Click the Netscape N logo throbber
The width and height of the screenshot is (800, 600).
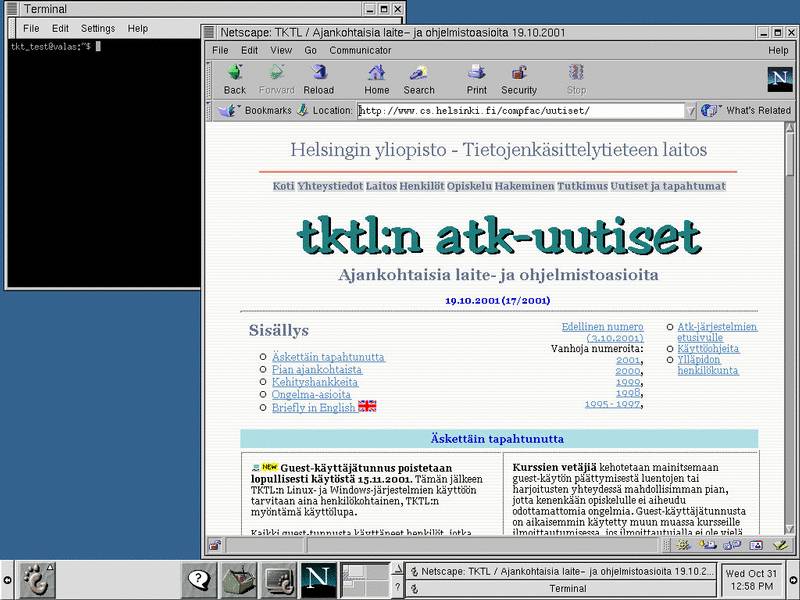pyautogui.click(x=780, y=79)
